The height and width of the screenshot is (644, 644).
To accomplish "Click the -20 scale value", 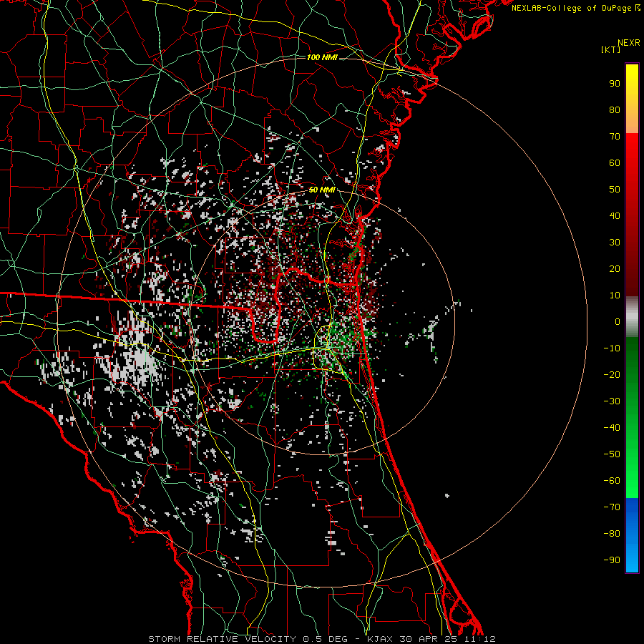I will click(x=612, y=374).
